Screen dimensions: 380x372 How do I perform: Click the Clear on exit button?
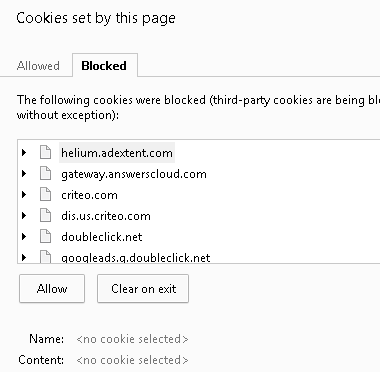coord(143,289)
